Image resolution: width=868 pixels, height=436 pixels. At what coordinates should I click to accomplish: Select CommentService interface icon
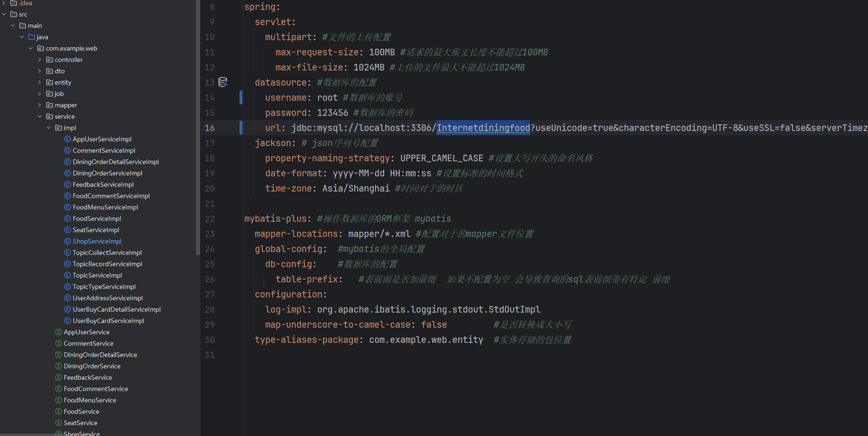(x=59, y=343)
